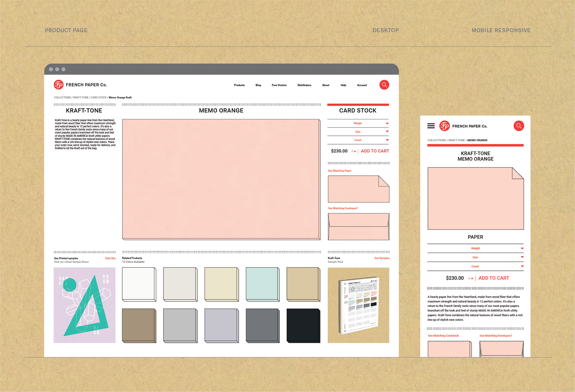The image size is (575, 392).
Task: Click the desktop red search icon
Action: click(384, 85)
